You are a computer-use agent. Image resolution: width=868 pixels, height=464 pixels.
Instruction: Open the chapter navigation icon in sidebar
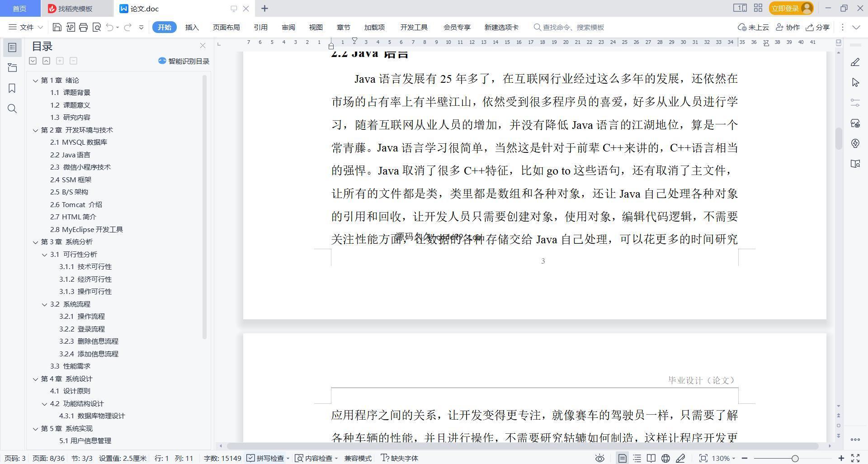[12, 68]
